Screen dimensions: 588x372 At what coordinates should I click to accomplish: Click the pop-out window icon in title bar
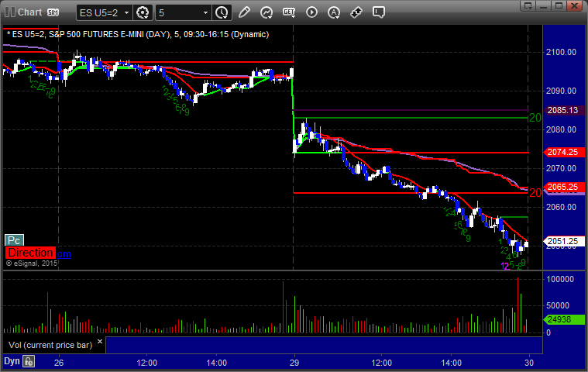(528, 5)
